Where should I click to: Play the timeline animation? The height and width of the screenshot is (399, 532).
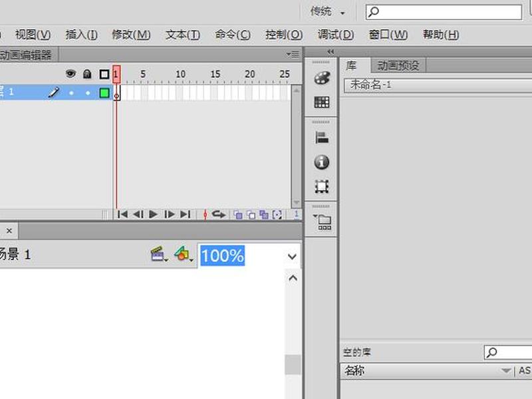[x=153, y=214]
